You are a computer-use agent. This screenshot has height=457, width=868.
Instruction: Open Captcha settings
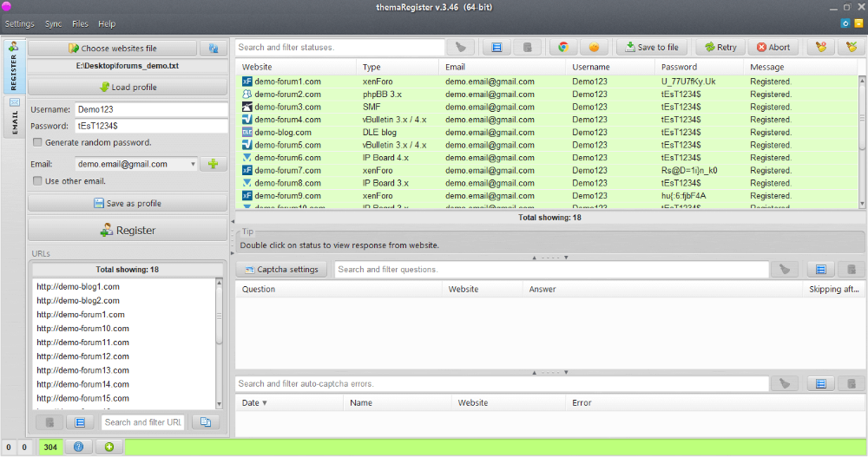point(282,270)
